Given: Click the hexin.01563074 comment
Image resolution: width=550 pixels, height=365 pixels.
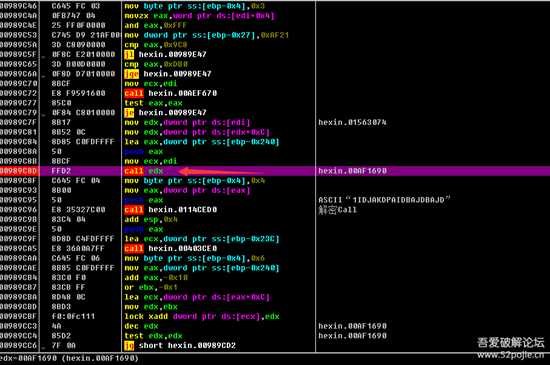Looking at the screenshot, I should pyautogui.click(x=353, y=122).
